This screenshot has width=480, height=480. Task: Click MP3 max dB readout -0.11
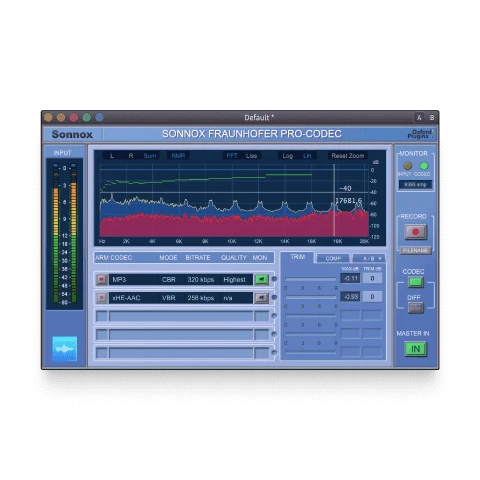click(350, 278)
